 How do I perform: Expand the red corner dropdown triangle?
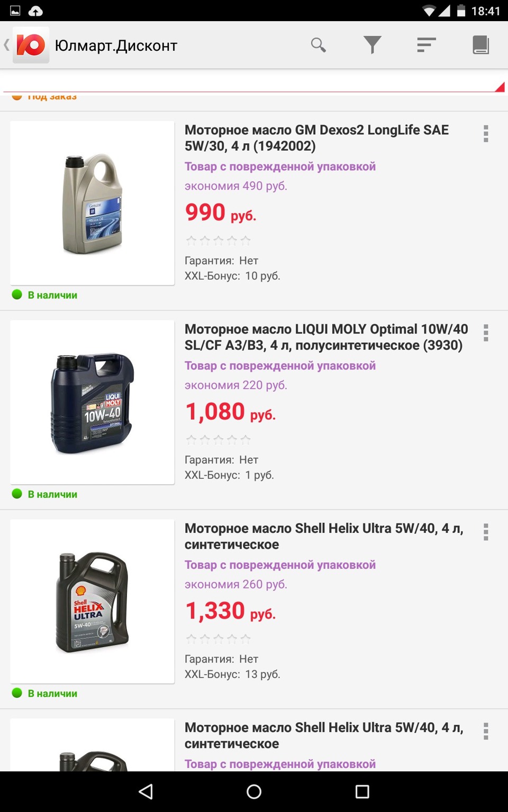(500, 87)
